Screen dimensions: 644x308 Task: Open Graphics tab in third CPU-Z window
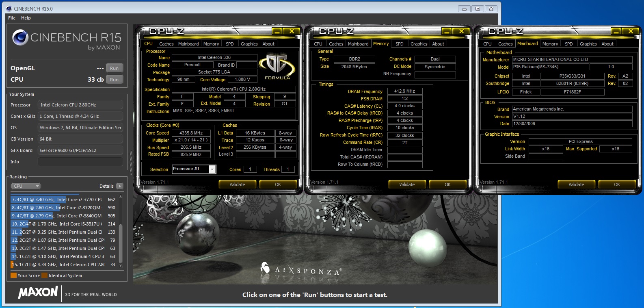click(588, 44)
